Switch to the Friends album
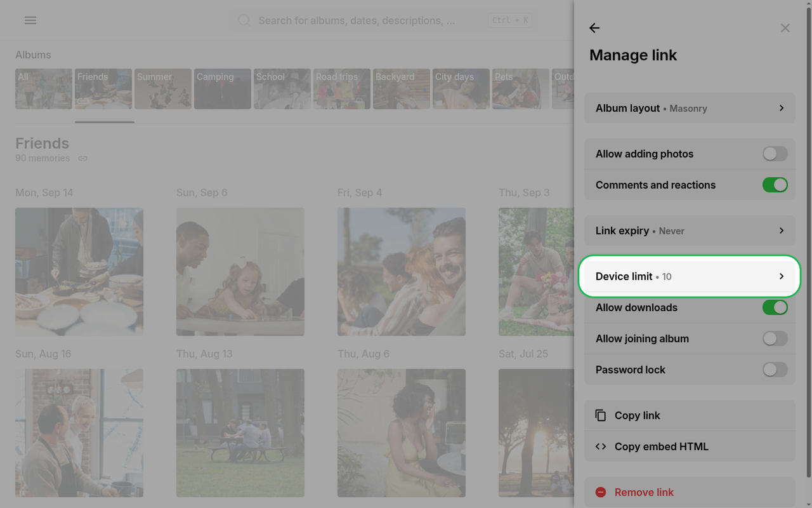This screenshot has width=812, height=508. tap(103, 89)
